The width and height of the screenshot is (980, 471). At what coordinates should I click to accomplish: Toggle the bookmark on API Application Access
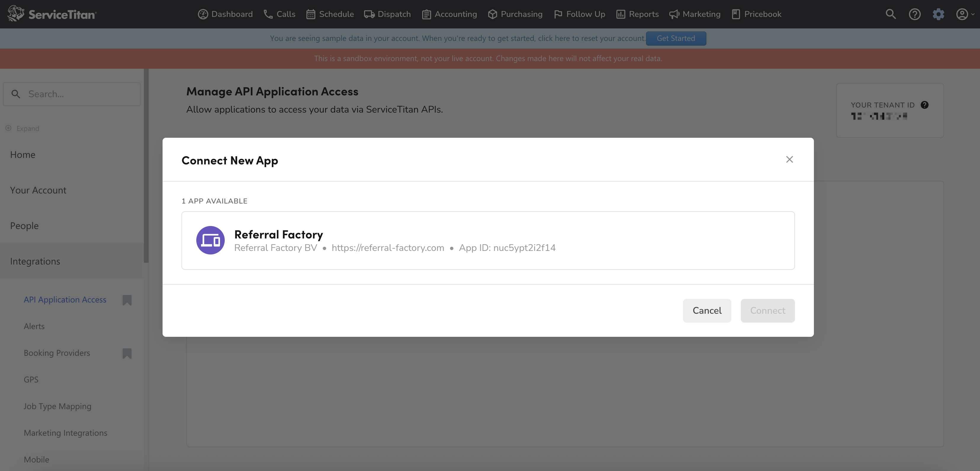coord(127,300)
